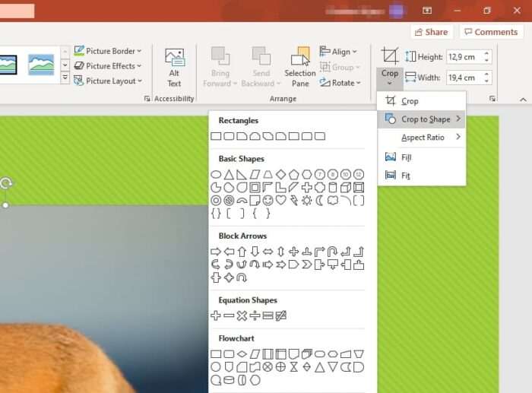Choose the plain Rectangle in Rectangles
Screen dimensions: 532x393
[x=216, y=136]
